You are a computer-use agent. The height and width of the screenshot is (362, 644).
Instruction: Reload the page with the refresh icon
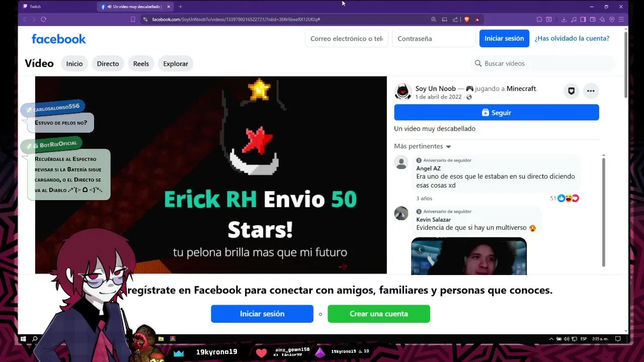click(44, 19)
